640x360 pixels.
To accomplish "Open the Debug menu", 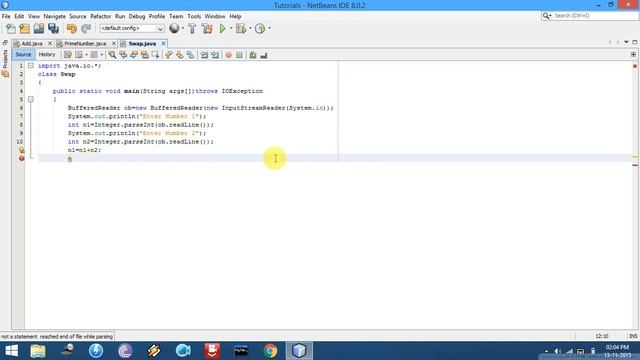I will 137,16.
